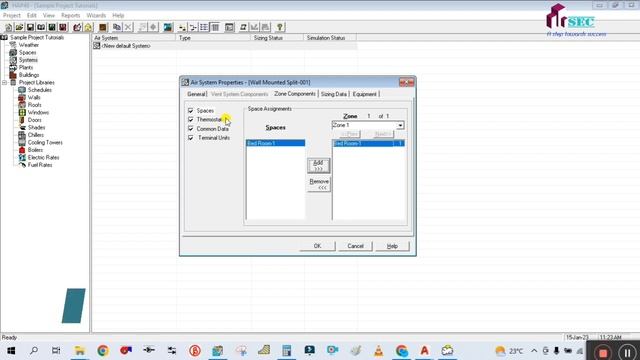Click the New Project toolbar icon
Image resolution: width=640 pixels, height=360 pixels.
click(x=9, y=27)
